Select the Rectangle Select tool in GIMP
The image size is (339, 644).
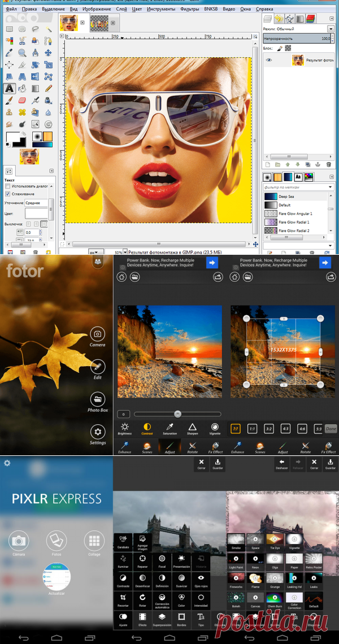pyautogui.click(x=9, y=29)
